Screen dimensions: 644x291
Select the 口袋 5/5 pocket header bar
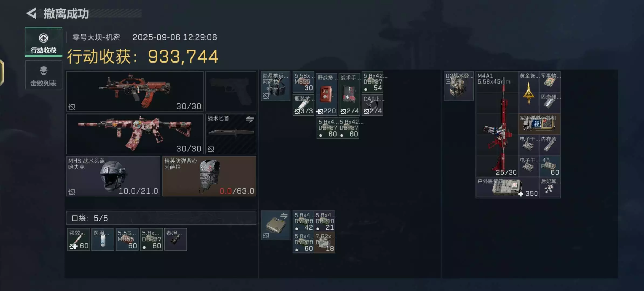pyautogui.click(x=161, y=218)
